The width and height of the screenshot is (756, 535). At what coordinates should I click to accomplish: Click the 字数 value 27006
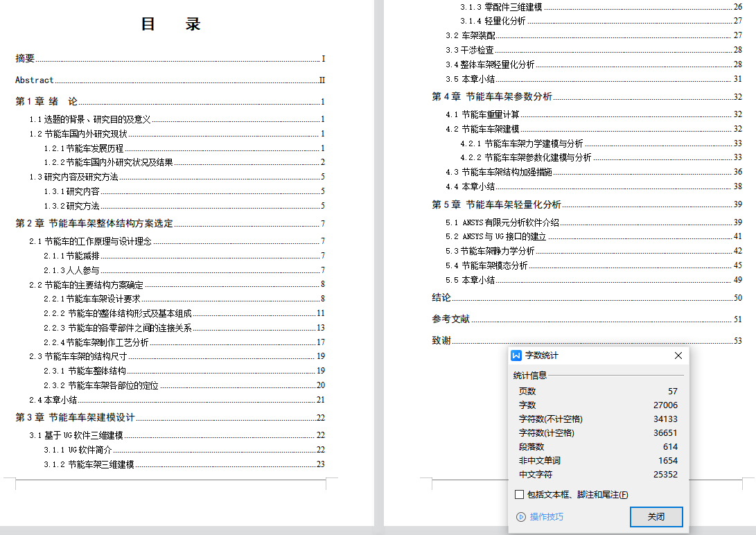pos(665,405)
